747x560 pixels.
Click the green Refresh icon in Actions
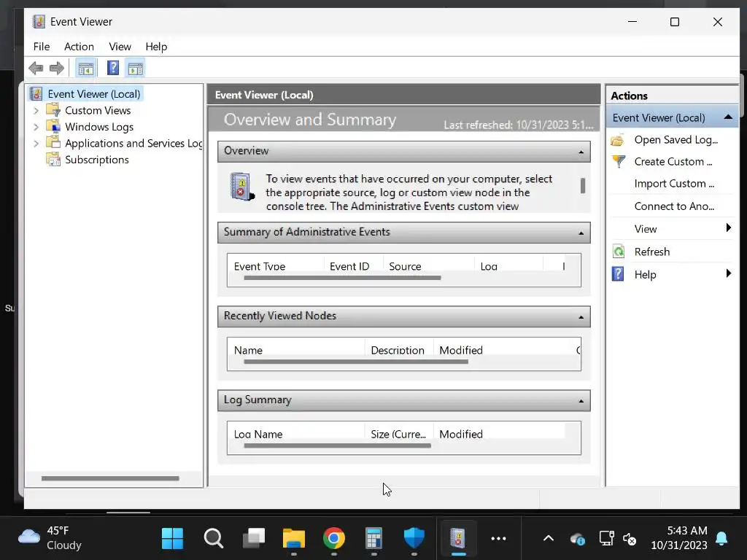coord(619,252)
